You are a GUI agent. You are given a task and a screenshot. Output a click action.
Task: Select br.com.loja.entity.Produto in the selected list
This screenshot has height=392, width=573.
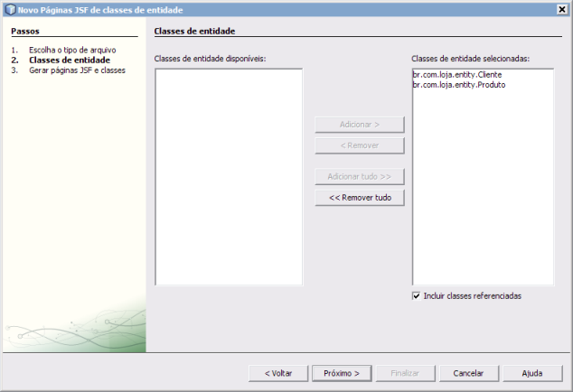[x=458, y=85]
